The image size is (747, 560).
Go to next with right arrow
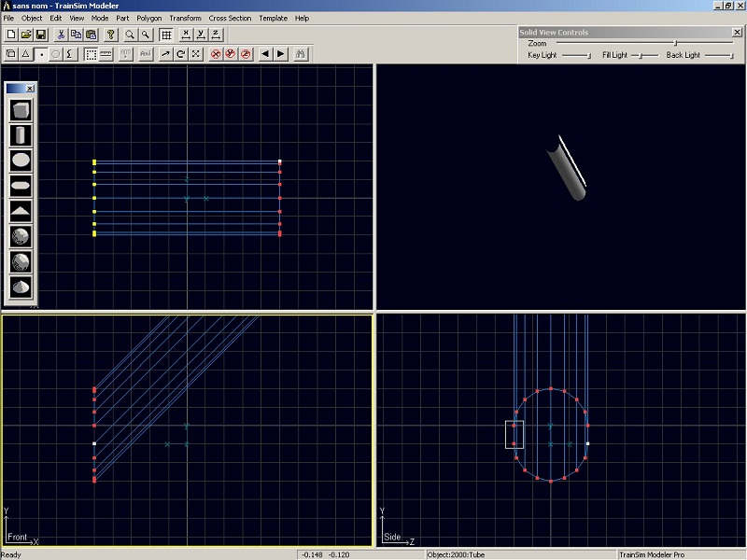(x=281, y=54)
